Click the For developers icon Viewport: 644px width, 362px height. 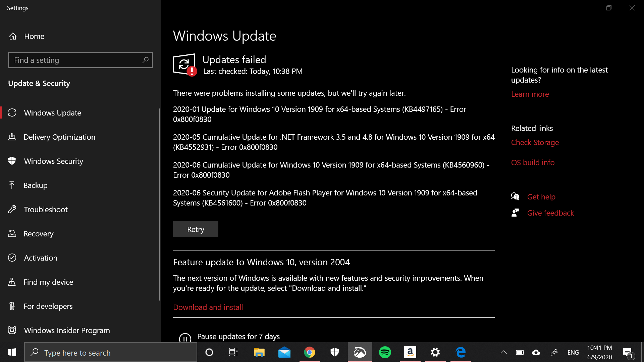point(12,306)
